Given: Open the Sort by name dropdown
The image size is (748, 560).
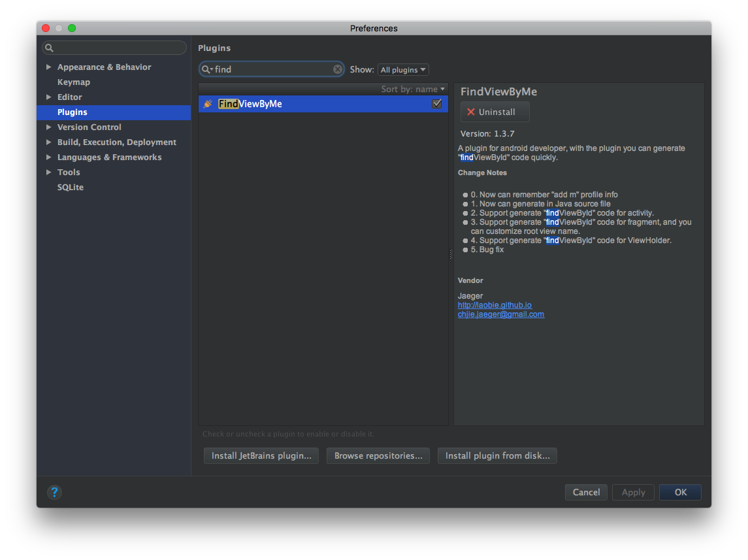Looking at the screenshot, I should point(413,90).
